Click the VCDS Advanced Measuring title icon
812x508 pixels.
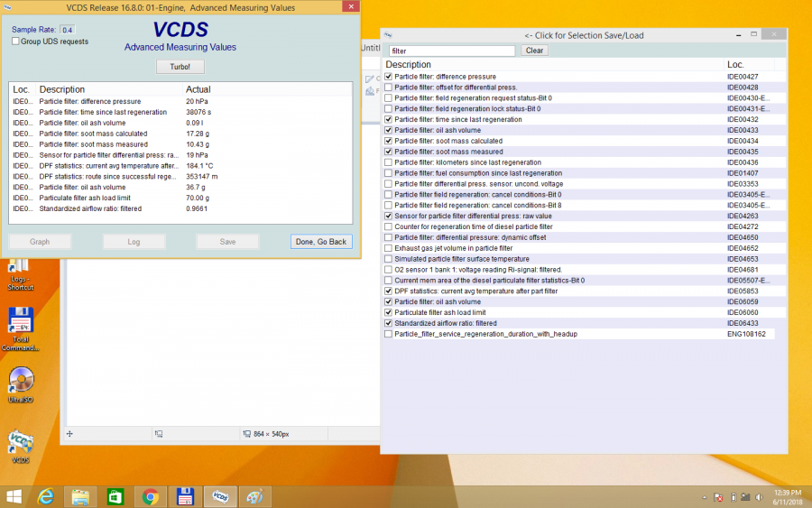(x=6, y=7)
